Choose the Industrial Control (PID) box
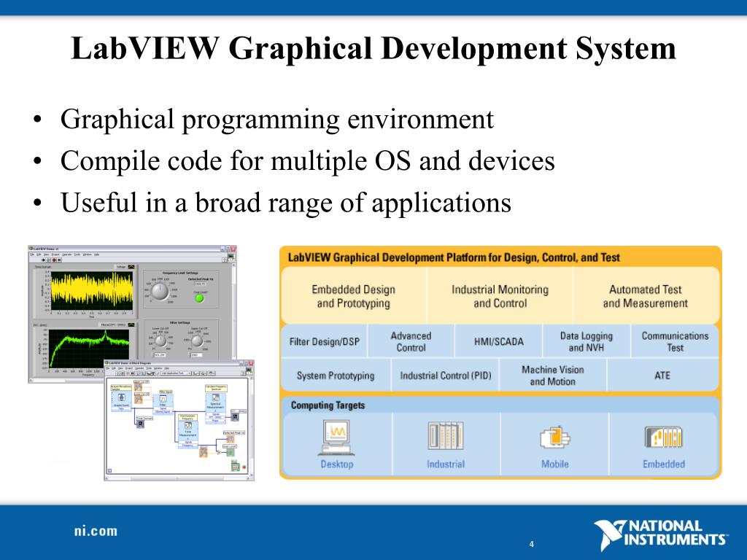 (446, 376)
